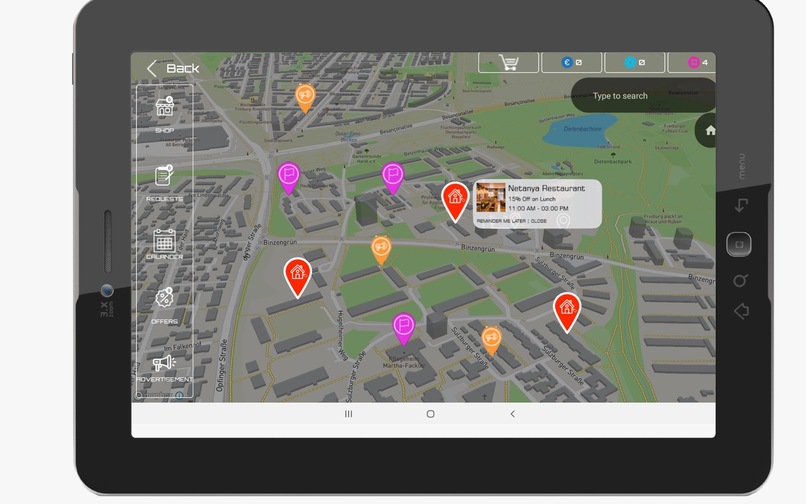
Task: Click Reminder Me Later in popup
Action: (x=501, y=221)
